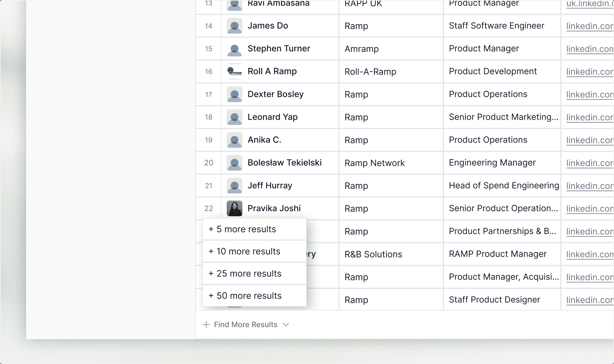The height and width of the screenshot is (364, 614).
Task: Click the Head of Spend Engineering cell
Action: tap(502, 186)
